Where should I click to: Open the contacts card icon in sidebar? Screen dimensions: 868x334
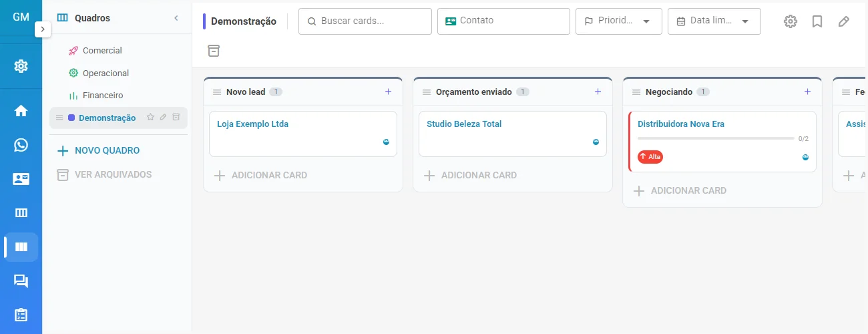(x=21, y=179)
